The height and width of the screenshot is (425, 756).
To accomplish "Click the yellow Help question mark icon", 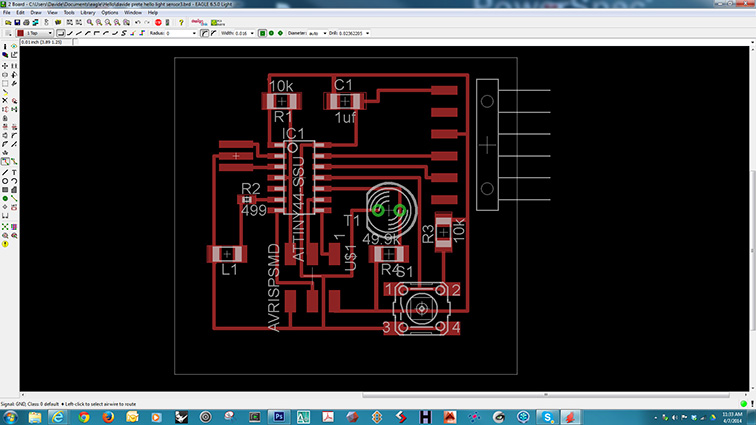I will point(181,23).
